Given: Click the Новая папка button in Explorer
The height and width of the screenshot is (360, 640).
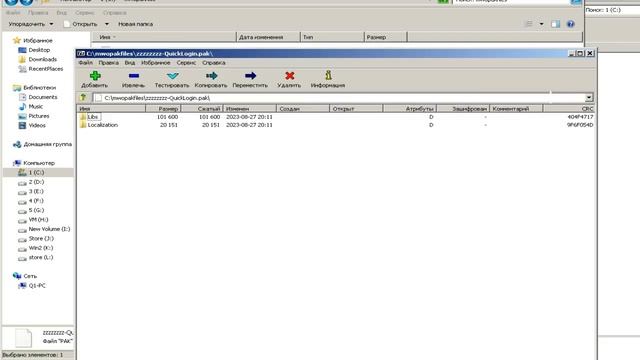Looking at the screenshot, I should coord(135,24).
